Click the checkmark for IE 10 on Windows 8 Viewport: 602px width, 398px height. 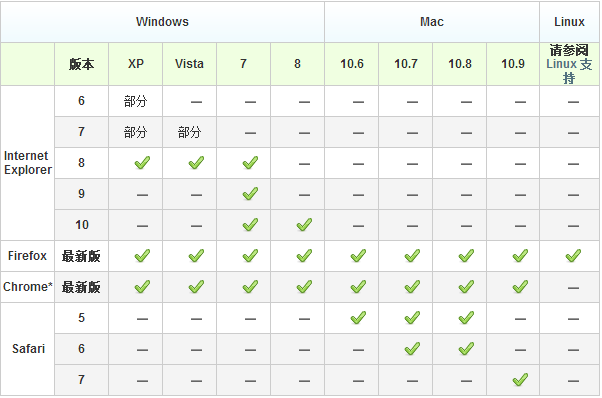click(304, 225)
